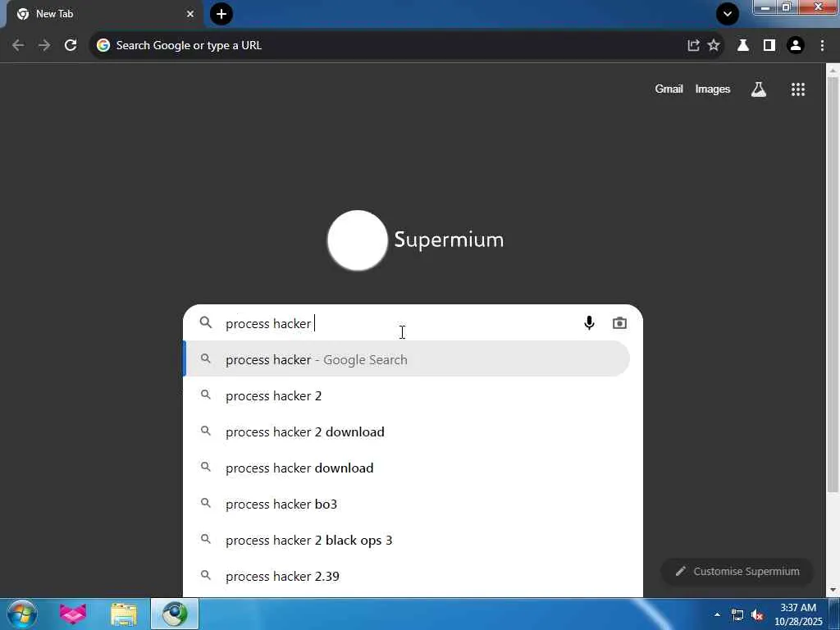Close the New Tab tab
Image resolution: width=840 pixels, height=630 pixels.
pyautogui.click(x=190, y=14)
